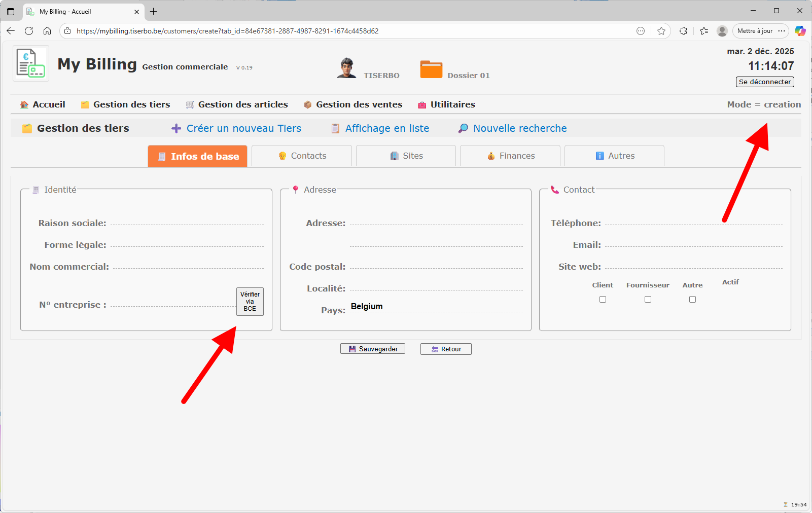812x513 pixels.
Task: Click the TISERBO user avatar icon
Action: click(346, 68)
